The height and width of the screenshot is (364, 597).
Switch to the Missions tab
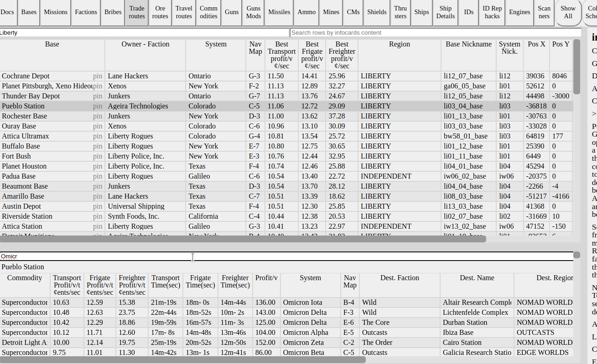coord(56,12)
